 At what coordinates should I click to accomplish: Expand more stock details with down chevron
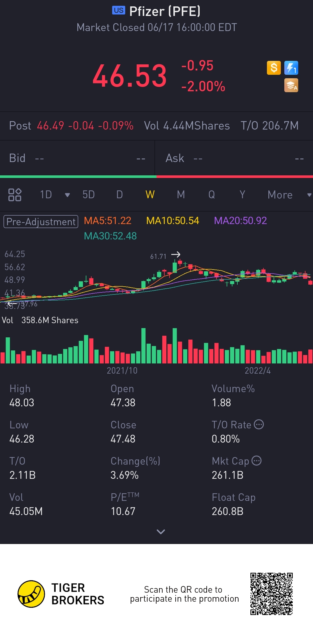coord(161,532)
